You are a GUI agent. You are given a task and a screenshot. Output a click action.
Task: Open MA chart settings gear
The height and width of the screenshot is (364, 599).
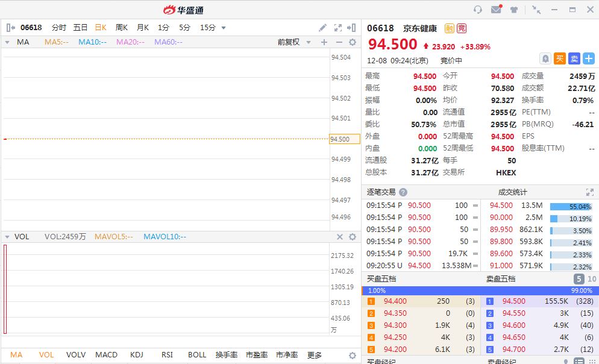(x=353, y=42)
